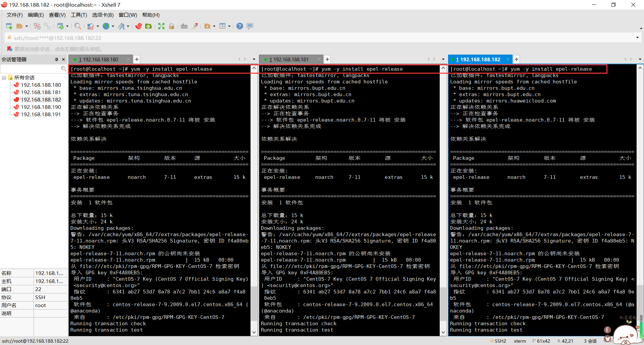
Task: Click the Find magnifier toolbar icon
Action: (78, 26)
